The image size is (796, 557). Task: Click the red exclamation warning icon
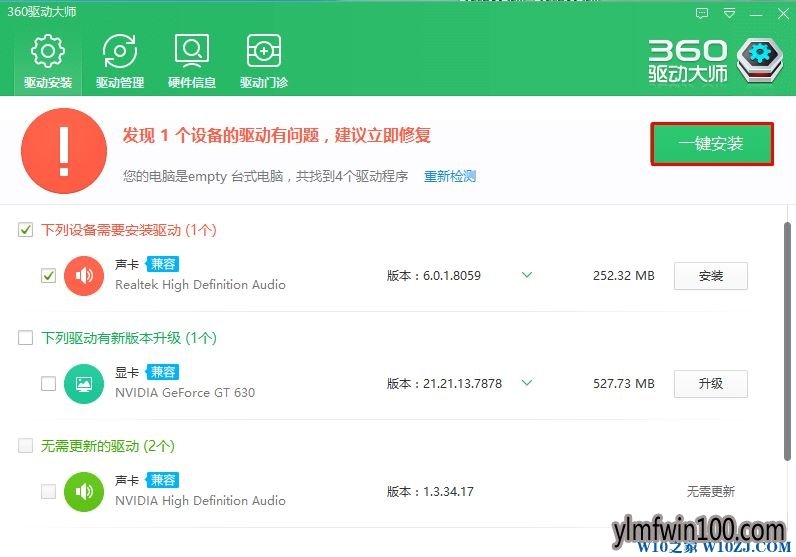point(64,151)
